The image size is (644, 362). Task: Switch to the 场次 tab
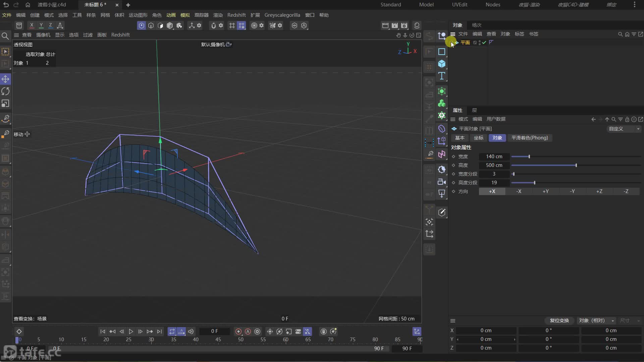coord(476,25)
